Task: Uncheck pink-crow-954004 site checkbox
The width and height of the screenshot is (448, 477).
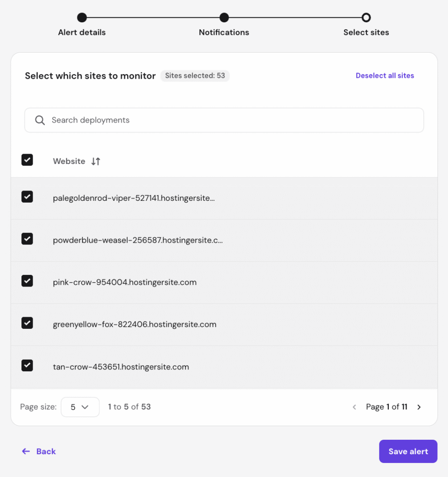Action: coord(27,281)
